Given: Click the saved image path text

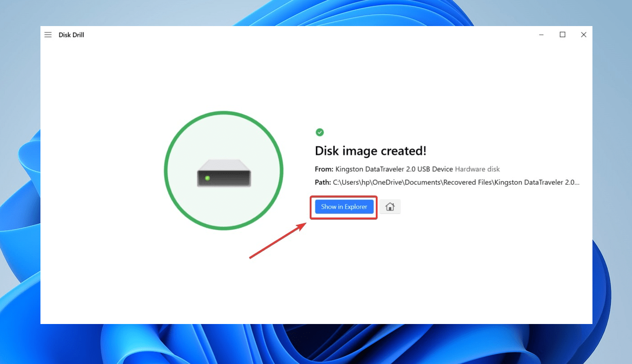Looking at the screenshot, I should point(456,183).
